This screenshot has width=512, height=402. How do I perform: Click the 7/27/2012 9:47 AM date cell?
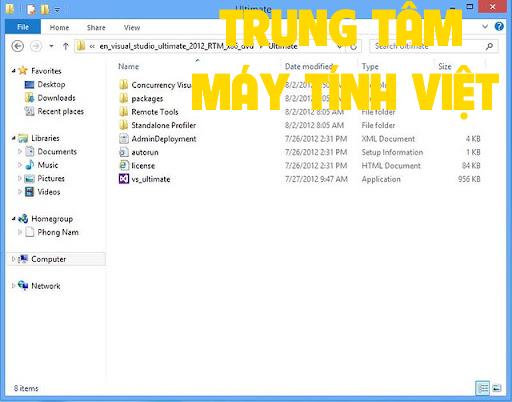(x=316, y=179)
